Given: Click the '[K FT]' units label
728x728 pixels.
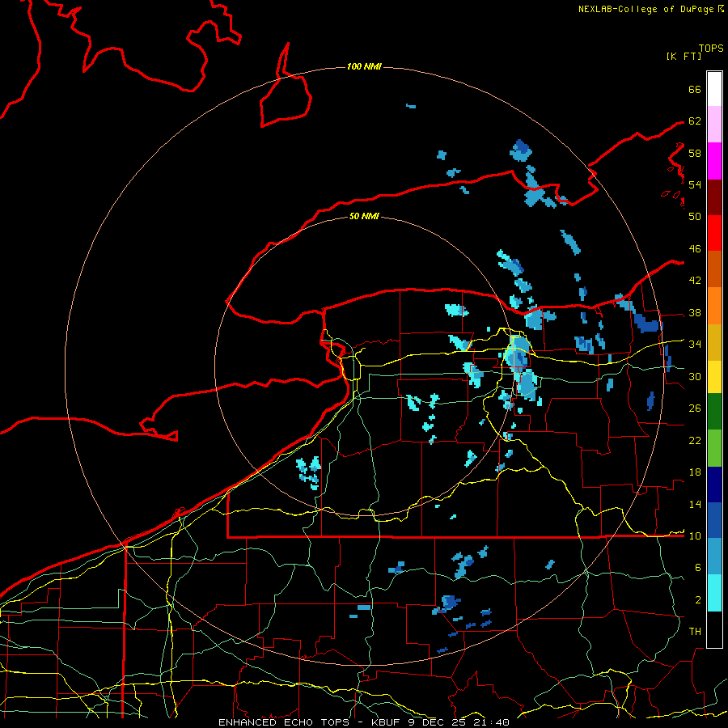Looking at the screenshot, I should (684, 57).
